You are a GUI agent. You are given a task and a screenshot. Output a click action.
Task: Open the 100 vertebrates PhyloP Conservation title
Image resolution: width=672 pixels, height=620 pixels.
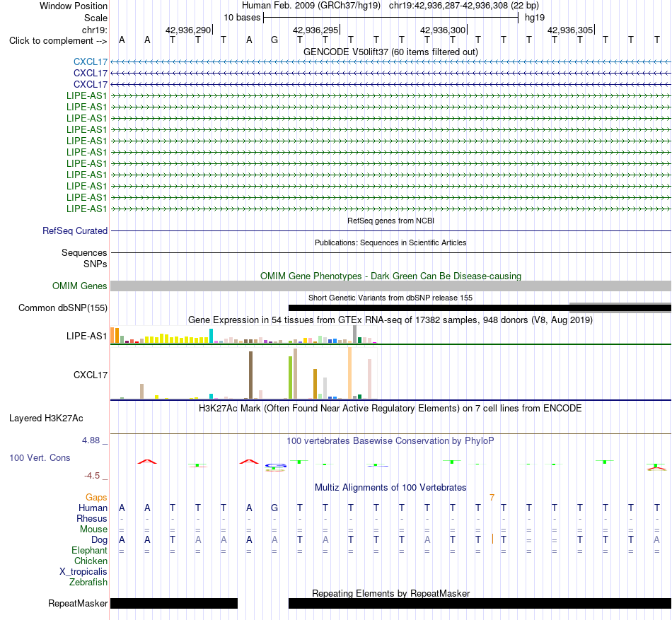(x=390, y=441)
